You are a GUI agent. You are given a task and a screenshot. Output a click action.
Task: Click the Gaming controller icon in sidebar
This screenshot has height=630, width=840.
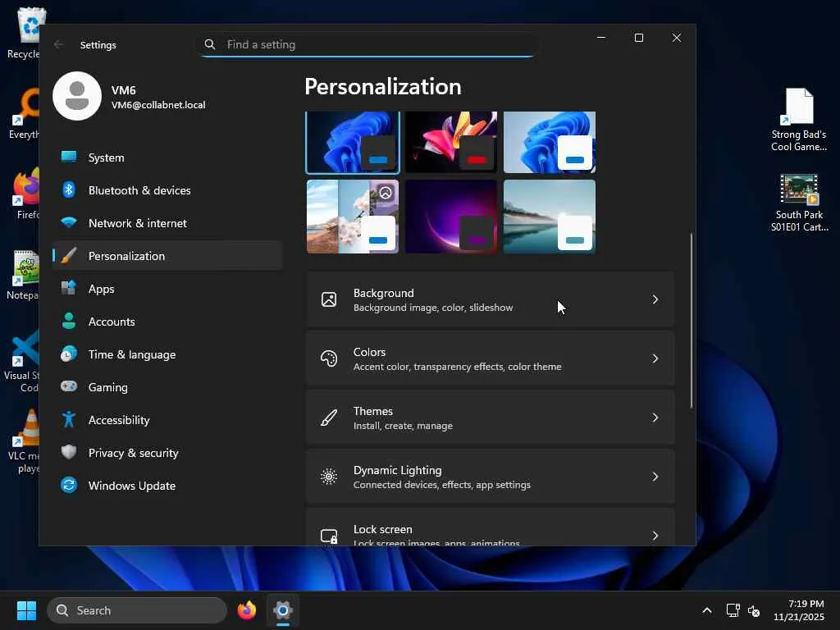[69, 386]
